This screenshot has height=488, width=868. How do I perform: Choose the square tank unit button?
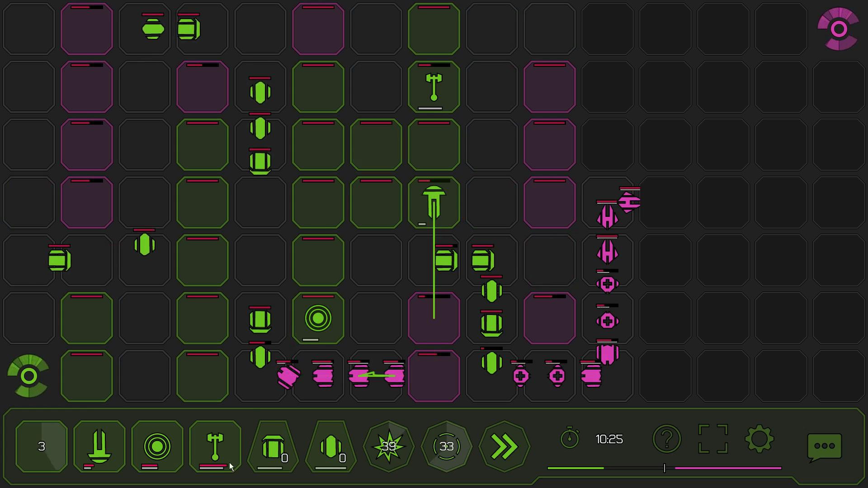tap(273, 446)
